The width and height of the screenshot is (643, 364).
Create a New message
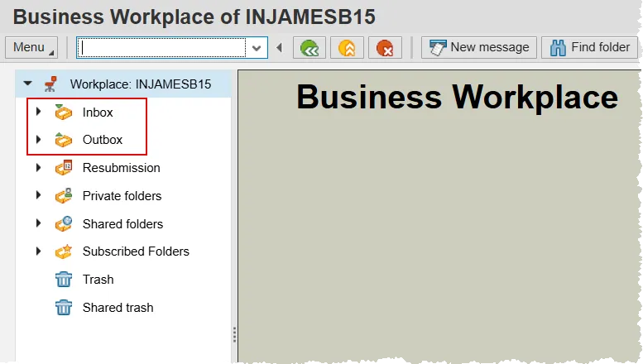(479, 47)
